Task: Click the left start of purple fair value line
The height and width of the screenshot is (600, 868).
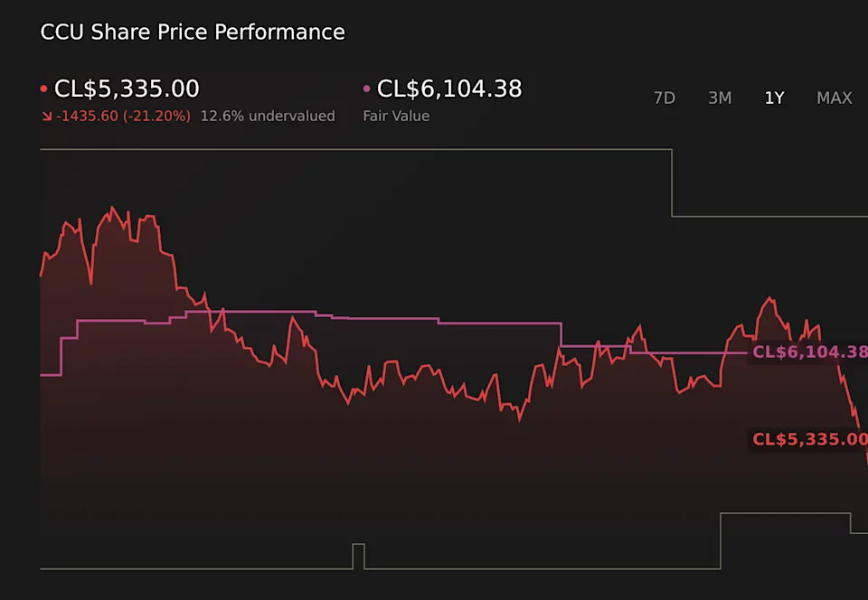Action: point(42,374)
